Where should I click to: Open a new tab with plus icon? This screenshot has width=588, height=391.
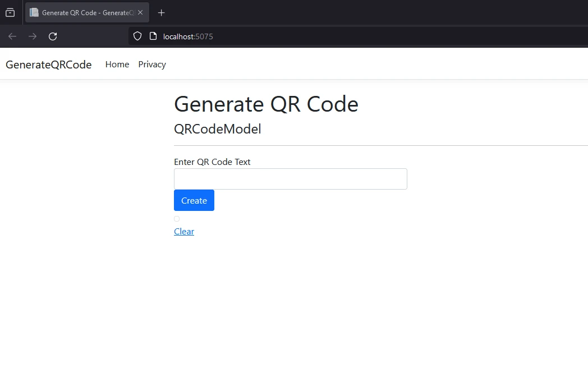[x=161, y=12]
